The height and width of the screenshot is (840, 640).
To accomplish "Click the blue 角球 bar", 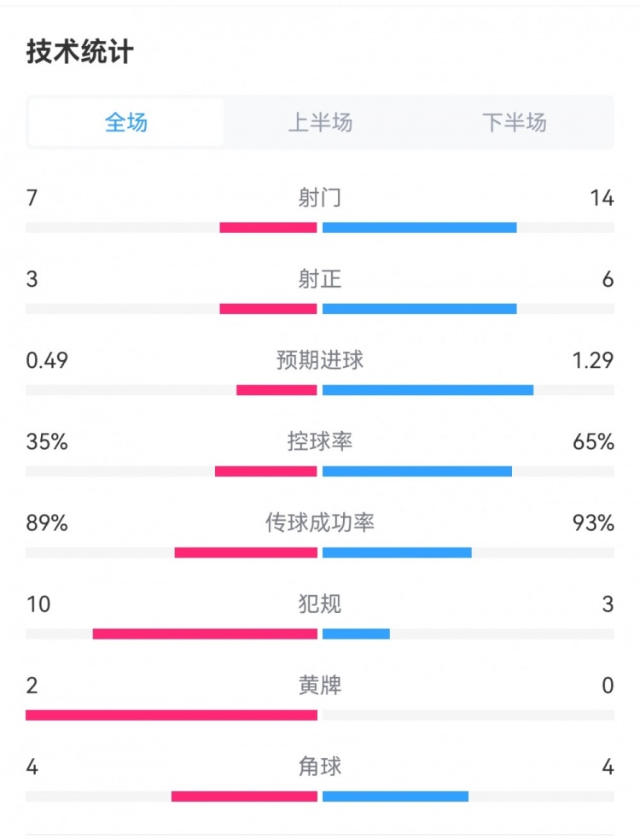I will point(395,796).
